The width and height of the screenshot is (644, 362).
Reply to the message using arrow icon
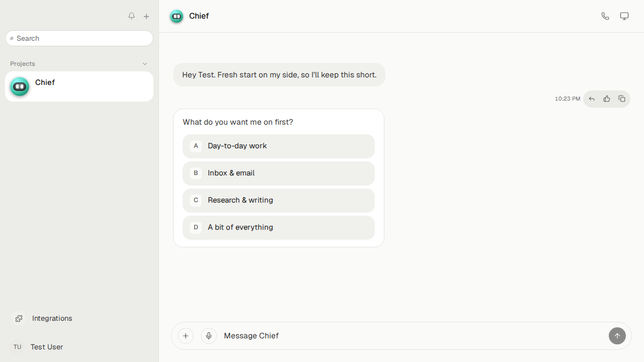pos(592,99)
